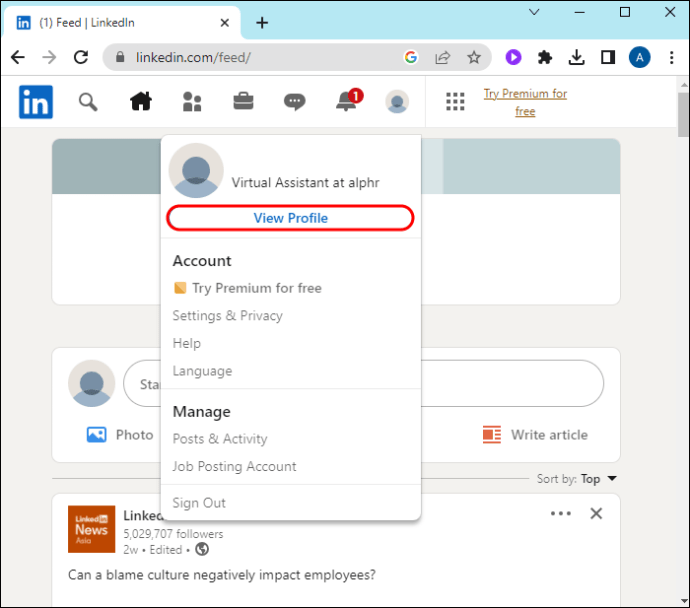Toggle the browser side panel icon
690x608 pixels.
tap(608, 57)
